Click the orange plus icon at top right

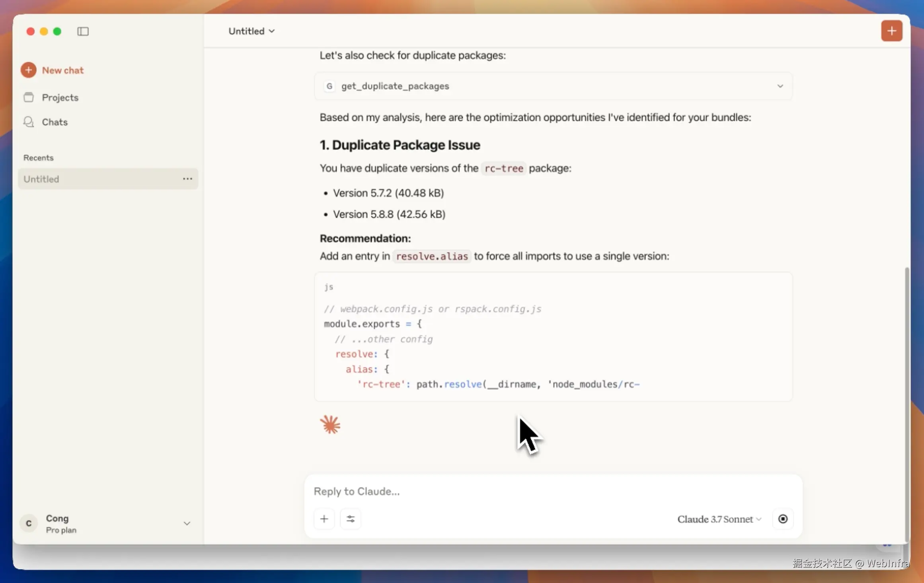pyautogui.click(x=891, y=31)
